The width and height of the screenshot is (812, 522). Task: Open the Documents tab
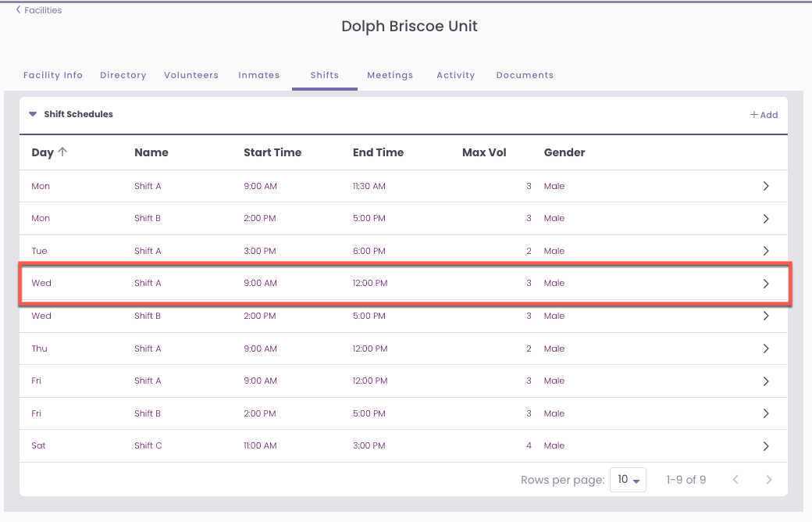525,75
